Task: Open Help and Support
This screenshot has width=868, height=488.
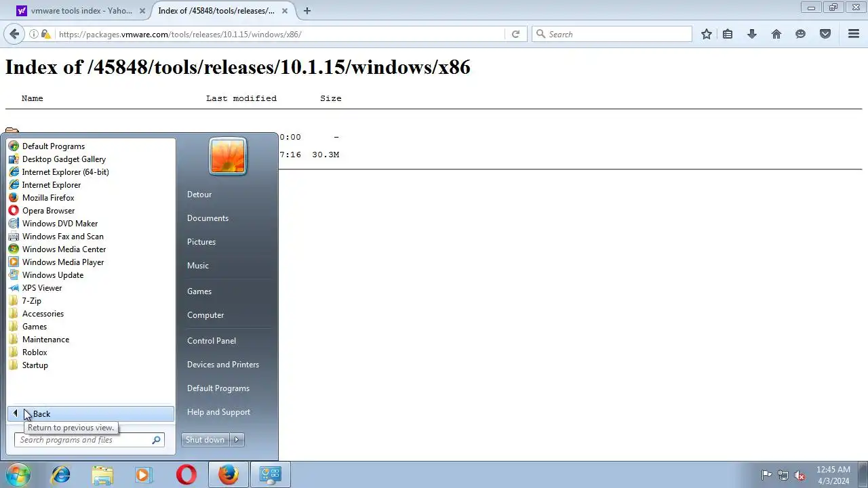Action: pyautogui.click(x=218, y=412)
